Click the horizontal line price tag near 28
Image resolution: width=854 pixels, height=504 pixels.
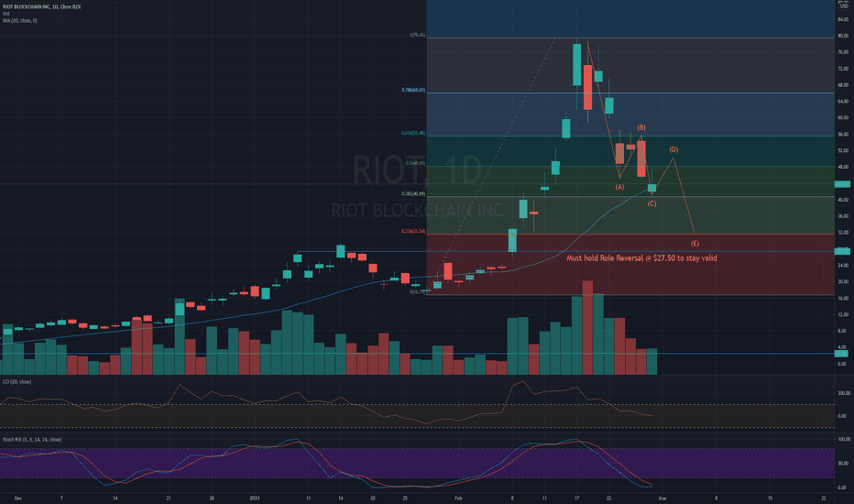[x=842, y=251]
